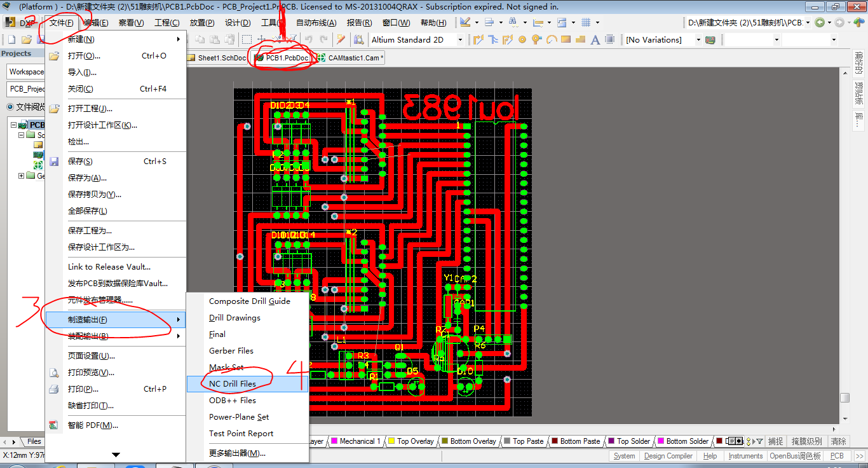Click the utility tools ruler icon
Viewport: 868px width, 468px height.
(x=465, y=22)
